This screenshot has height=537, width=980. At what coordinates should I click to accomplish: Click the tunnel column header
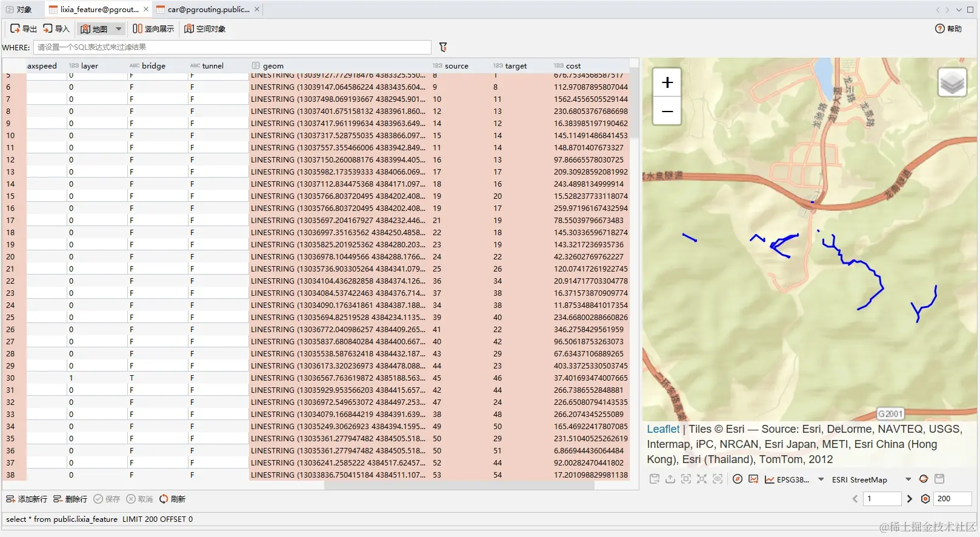tap(218, 65)
